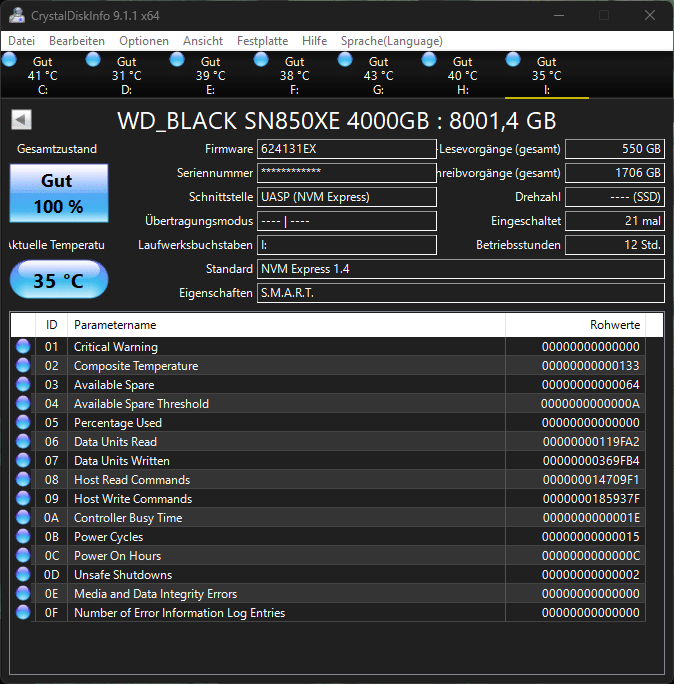Open the Festplatte menu
The image size is (674, 684).
pos(262,41)
